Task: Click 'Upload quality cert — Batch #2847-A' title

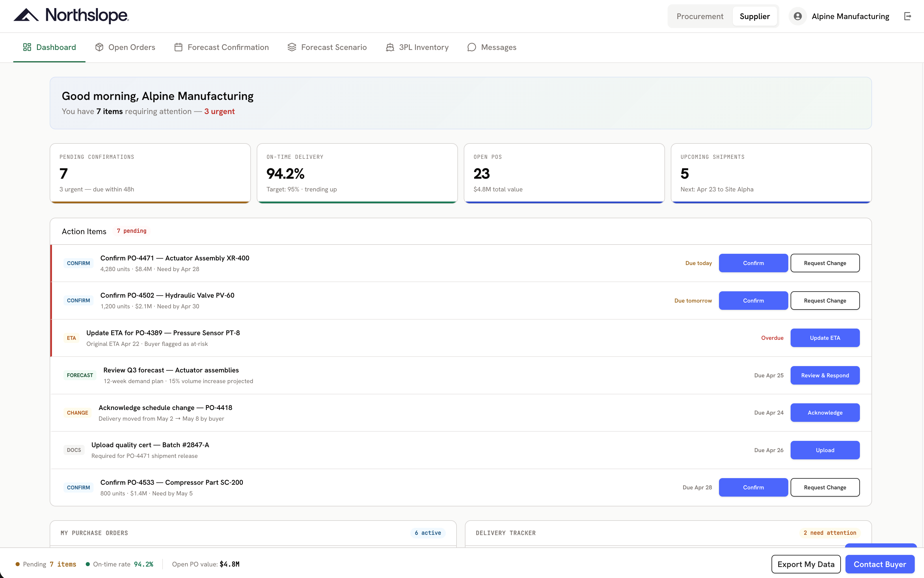Action: 150,445
